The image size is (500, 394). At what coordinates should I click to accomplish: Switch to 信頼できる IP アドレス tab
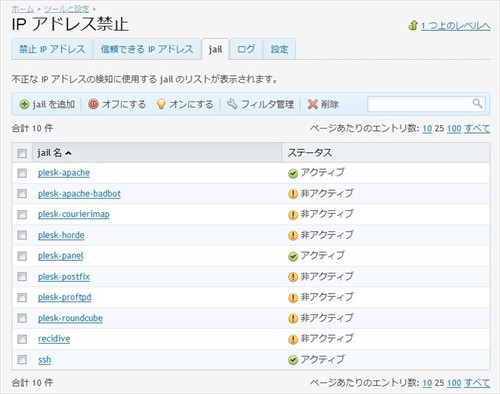[x=147, y=49]
